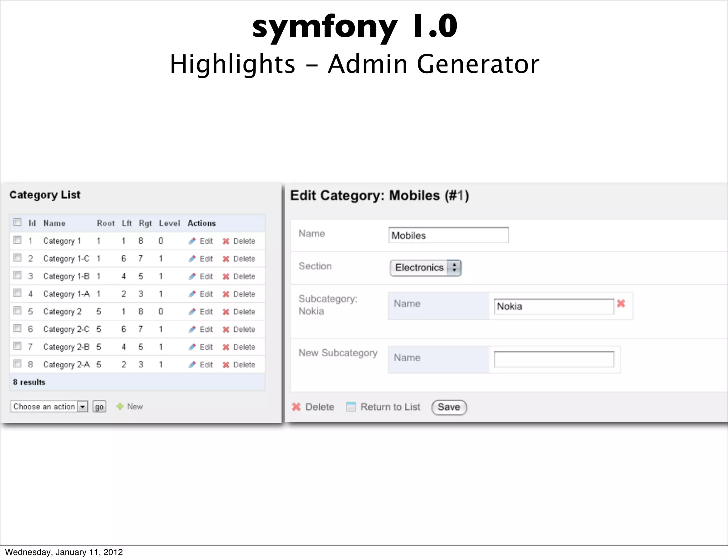Click the Edit pencil icon for Category 1-B

[192, 276]
